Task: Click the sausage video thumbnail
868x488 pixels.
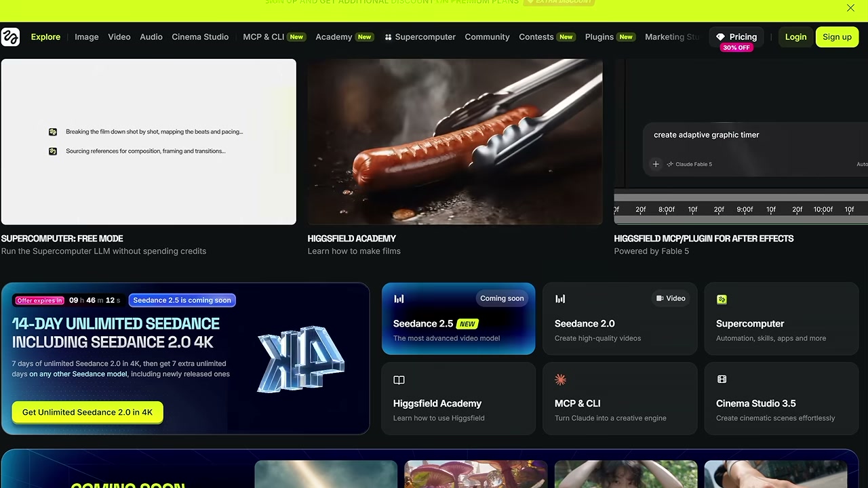Action: point(455,142)
